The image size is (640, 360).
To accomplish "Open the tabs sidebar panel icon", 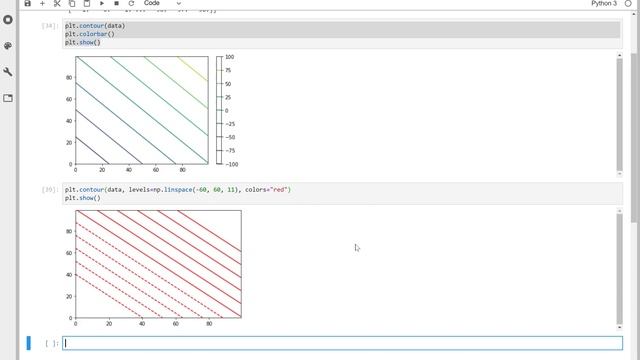I will click(x=8, y=98).
